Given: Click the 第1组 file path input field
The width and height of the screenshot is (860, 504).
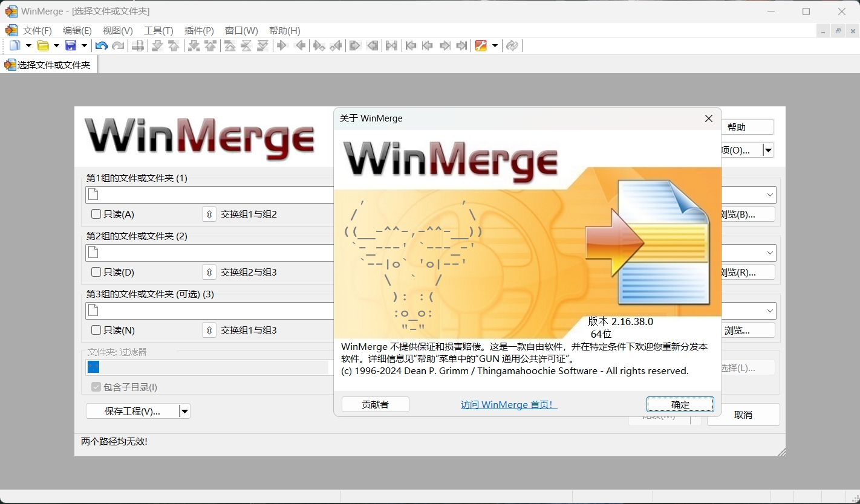Looking at the screenshot, I should (212, 195).
